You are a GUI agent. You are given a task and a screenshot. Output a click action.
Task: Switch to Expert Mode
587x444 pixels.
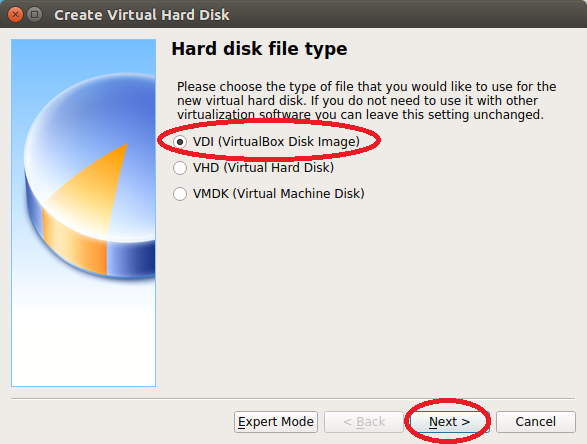276,422
